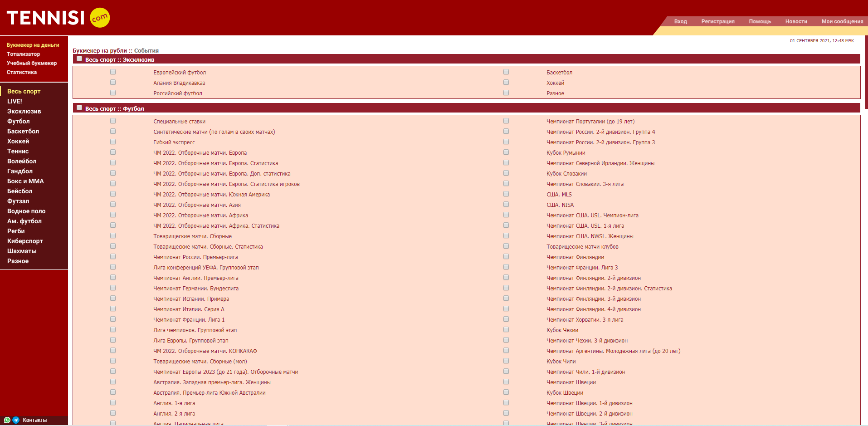Open the Telegram contact icon
This screenshot has width=868, height=426.
pos(16,420)
